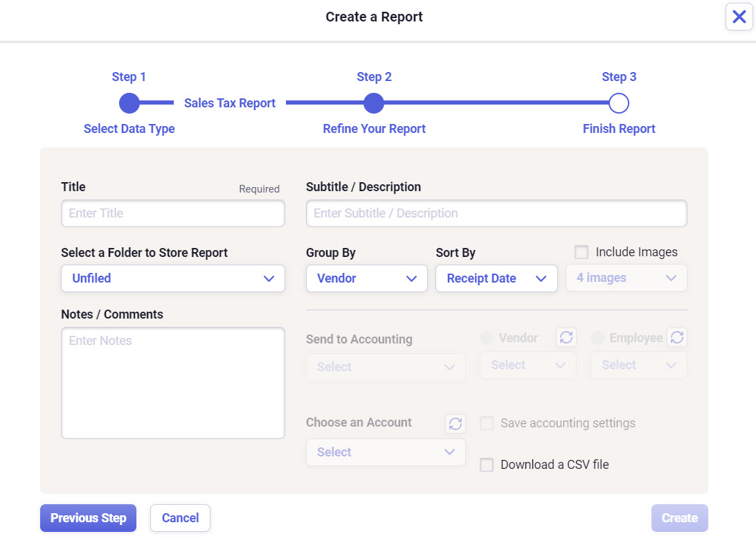Cancel report creation
756x552 pixels.
tap(180, 517)
